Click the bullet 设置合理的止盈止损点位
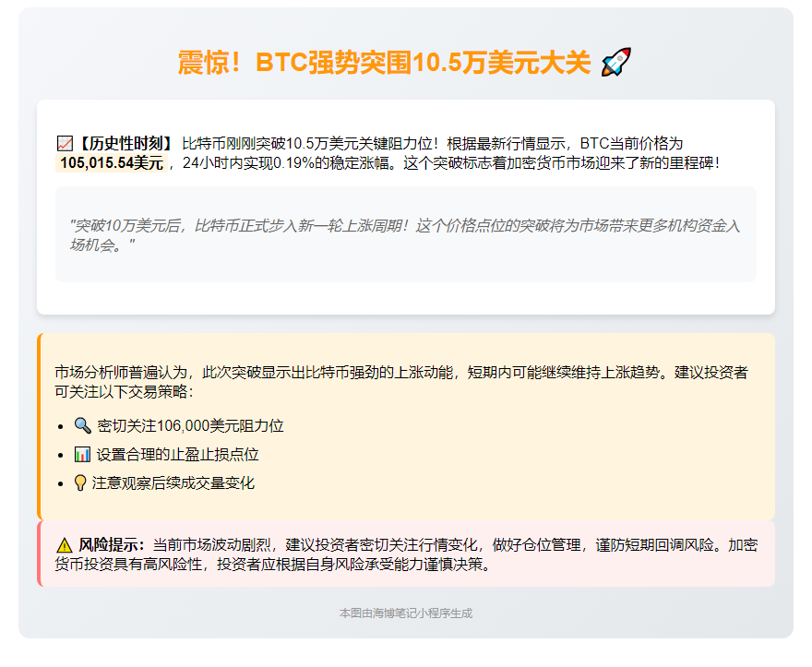Viewport: 812px width, 667px height. pos(177,455)
